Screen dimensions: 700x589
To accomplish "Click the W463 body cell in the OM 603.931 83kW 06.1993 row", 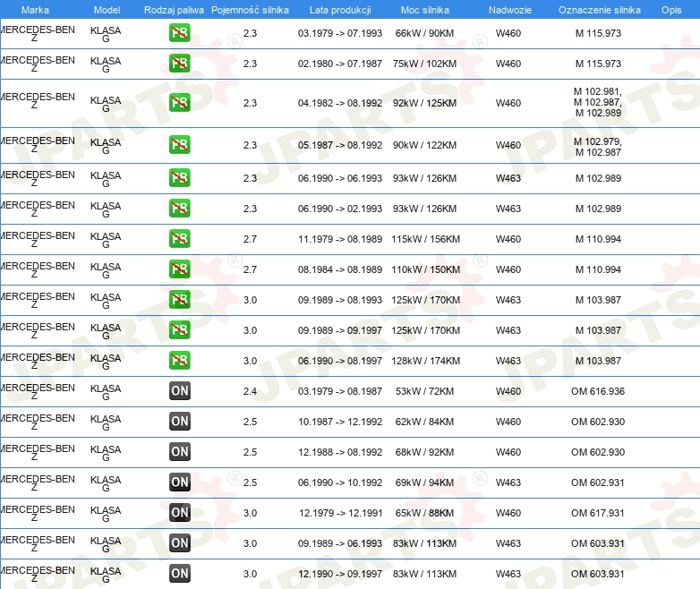I will point(508,543).
